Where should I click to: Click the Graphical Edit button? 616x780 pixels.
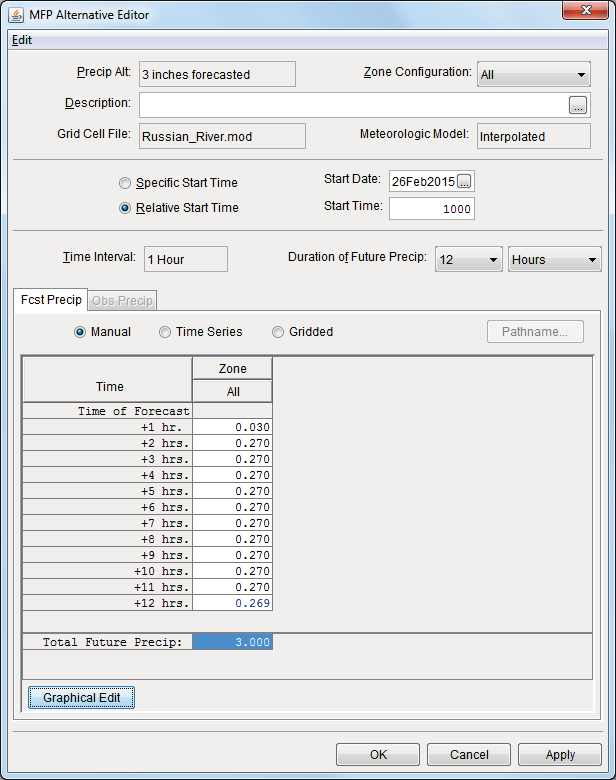(x=82, y=698)
